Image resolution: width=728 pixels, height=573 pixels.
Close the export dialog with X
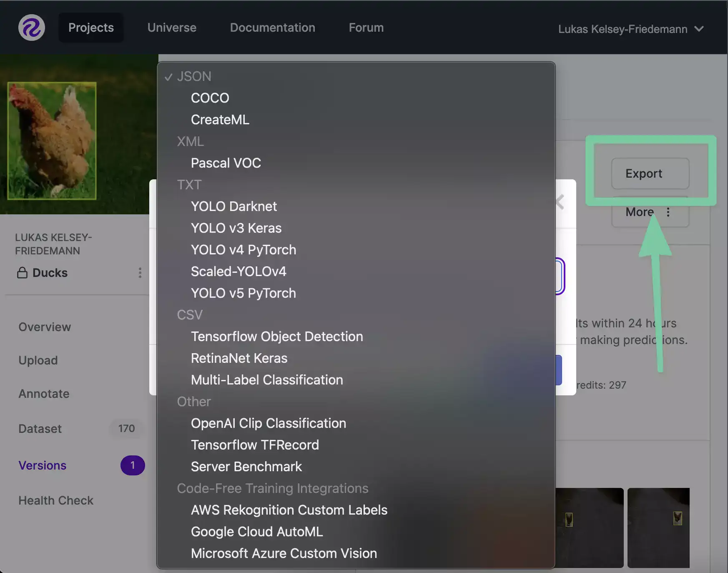coord(560,202)
